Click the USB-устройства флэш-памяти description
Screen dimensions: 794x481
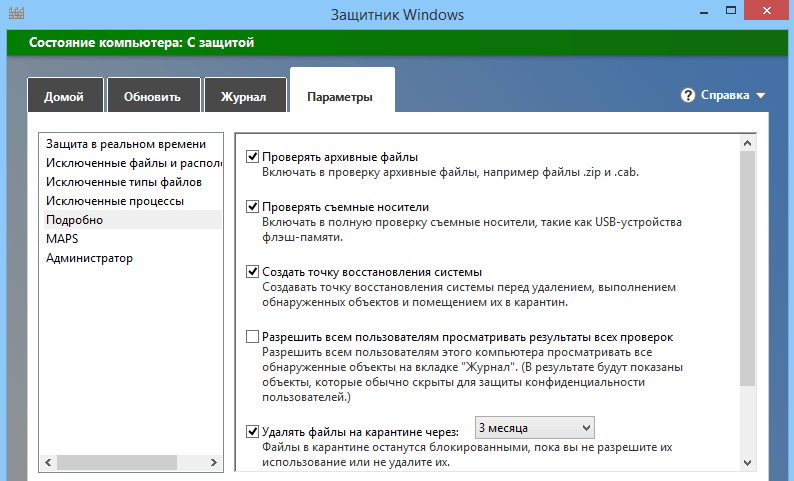tap(471, 229)
